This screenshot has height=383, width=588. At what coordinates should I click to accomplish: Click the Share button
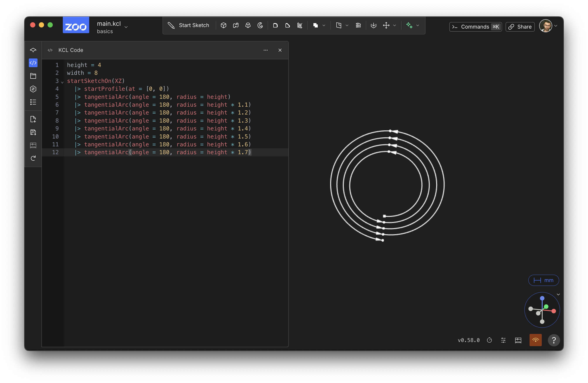pyautogui.click(x=520, y=27)
